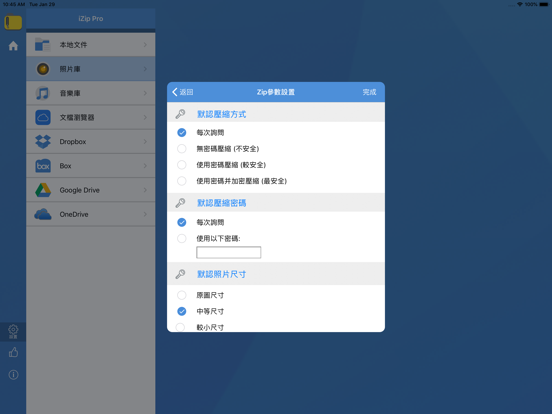Image resolution: width=552 pixels, height=414 pixels.
Task: Select 使用以下密碼 radio option
Action: (182, 238)
